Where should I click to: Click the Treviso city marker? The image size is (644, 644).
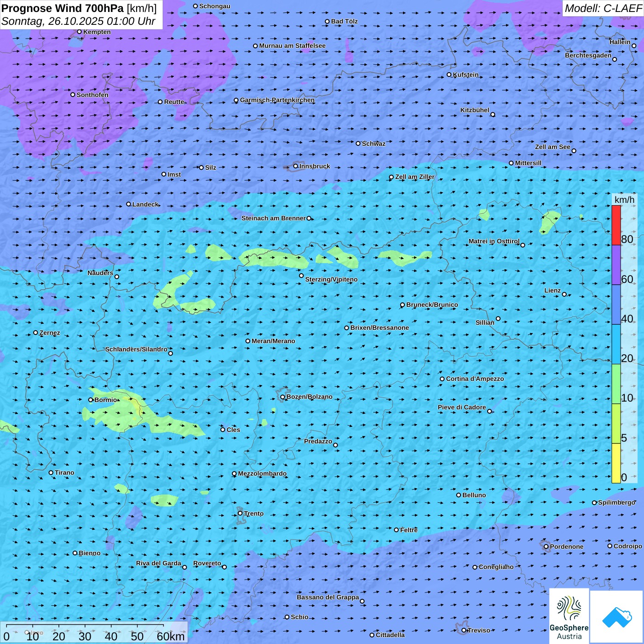(x=464, y=630)
